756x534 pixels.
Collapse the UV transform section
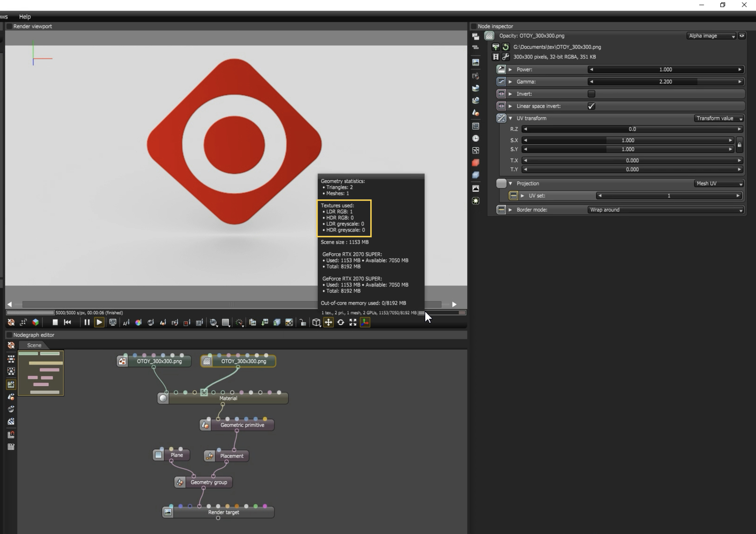tap(511, 118)
